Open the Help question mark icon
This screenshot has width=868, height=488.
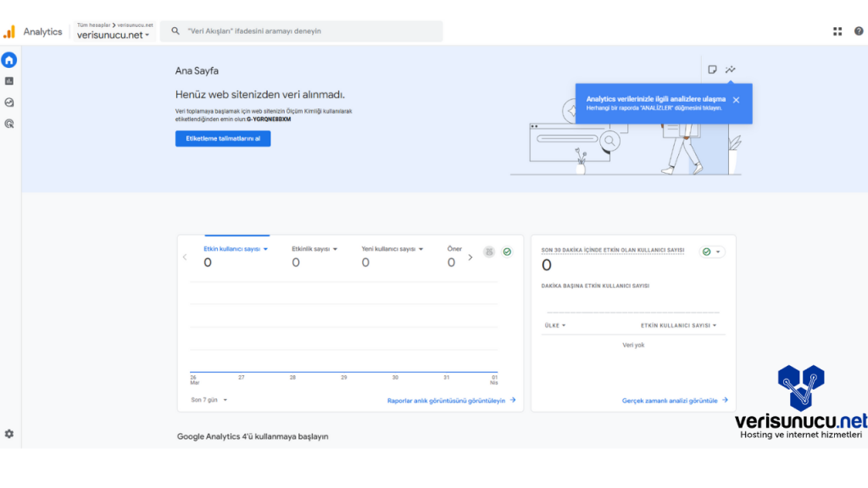pyautogui.click(x=859, y=31)
